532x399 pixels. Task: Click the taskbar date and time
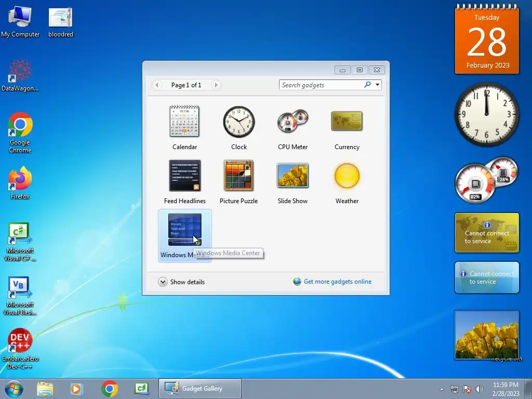[506, 389]
